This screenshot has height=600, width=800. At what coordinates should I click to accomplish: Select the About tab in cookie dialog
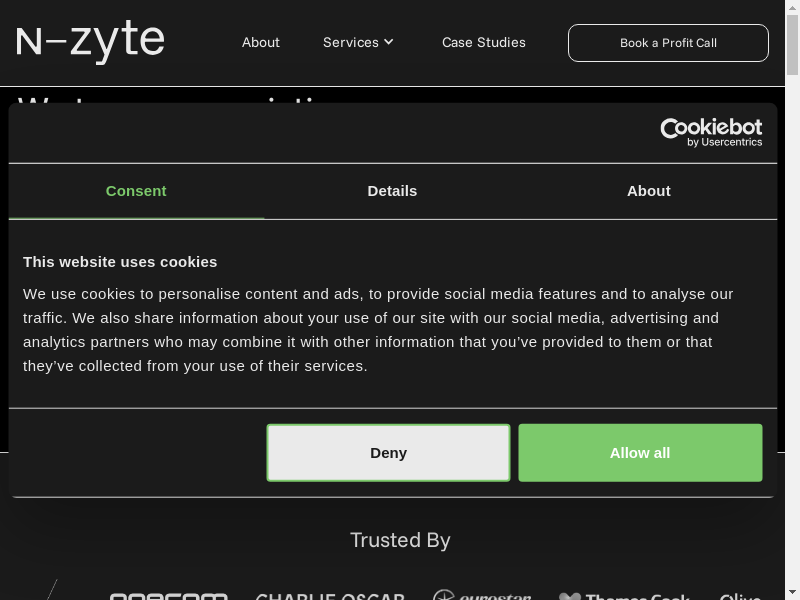(x=648, y=191)
